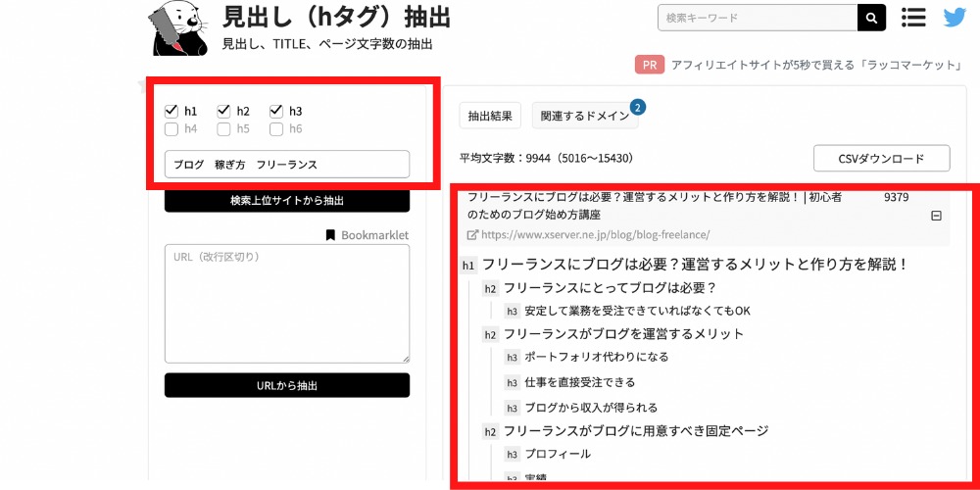Click the external link icon beside xserver URL

click(472, 235)
